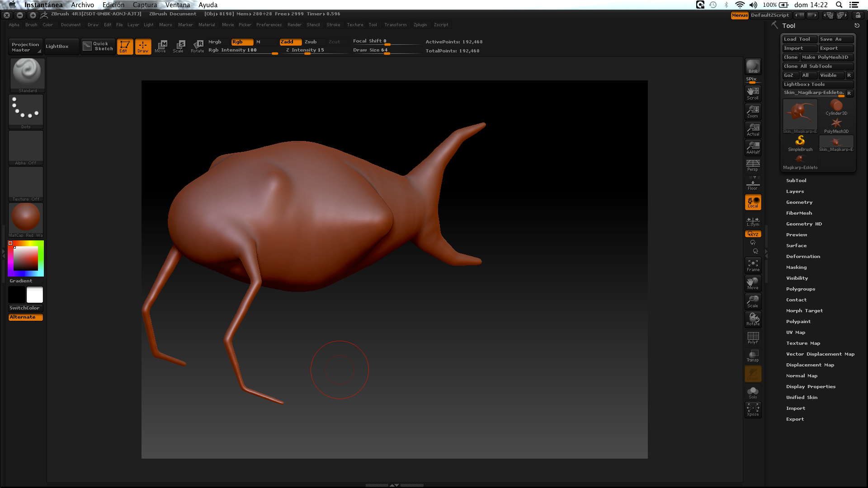Expand the SubTool palette section
The width and height of the screenshot is (868, 488).
click(796, 180)
